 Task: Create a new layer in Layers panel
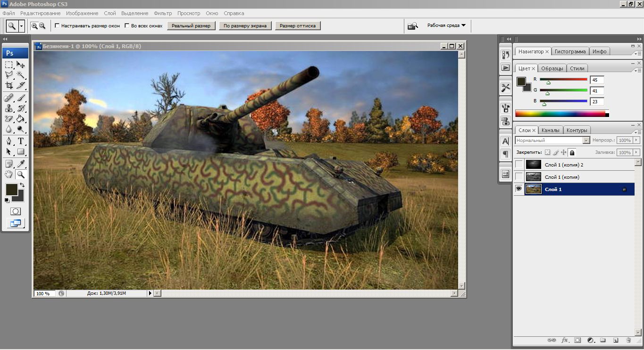[x=615, y=340]
